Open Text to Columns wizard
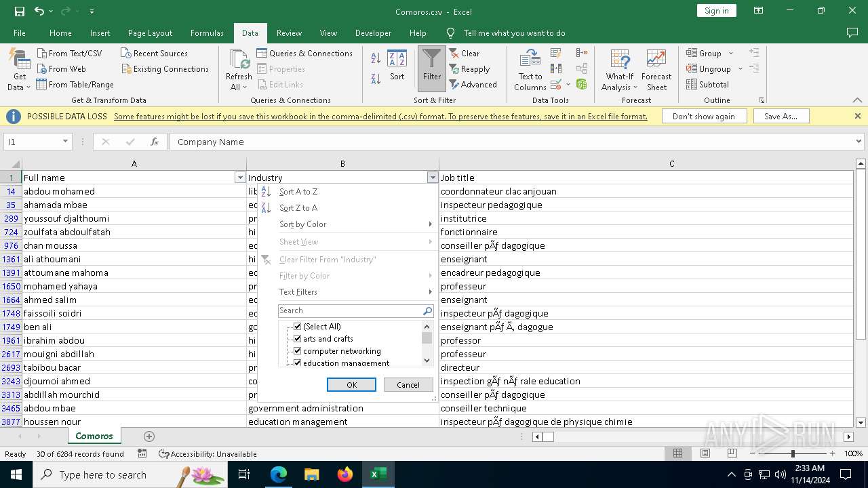The width and height of the screenshot is (868, 488). tap(530, 70)
